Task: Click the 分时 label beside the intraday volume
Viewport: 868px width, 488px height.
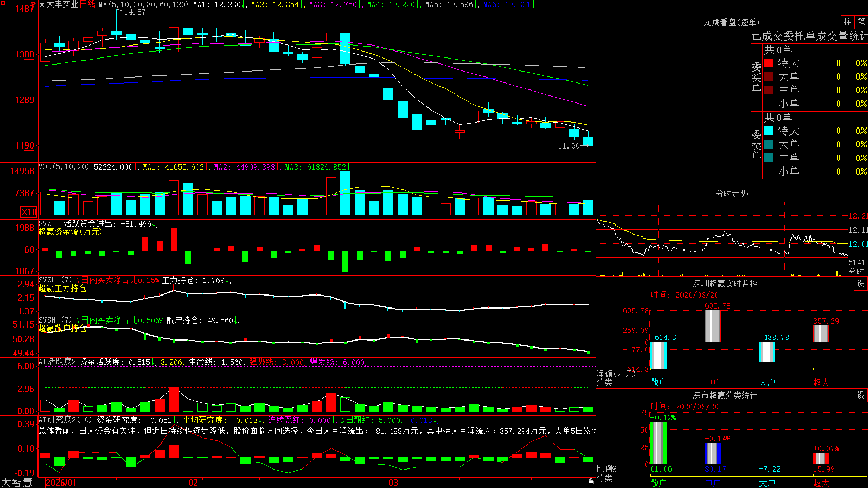Action: click(x=857, y=271)
